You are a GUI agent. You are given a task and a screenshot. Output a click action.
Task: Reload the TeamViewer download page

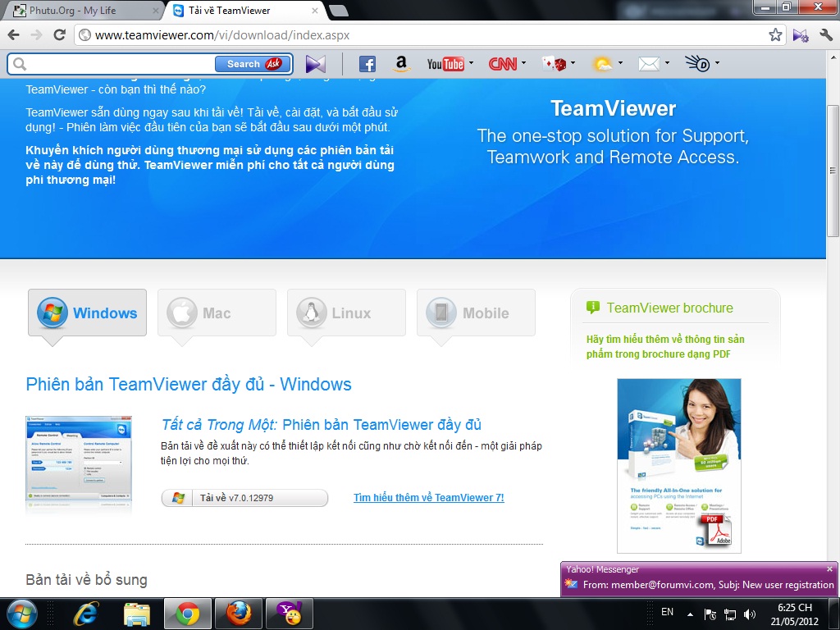[x=59, y=35]
